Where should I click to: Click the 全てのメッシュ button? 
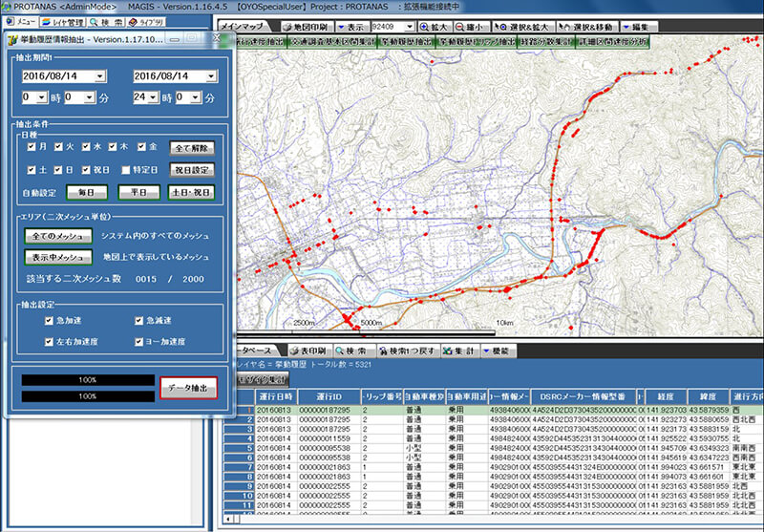pos(57,235)
